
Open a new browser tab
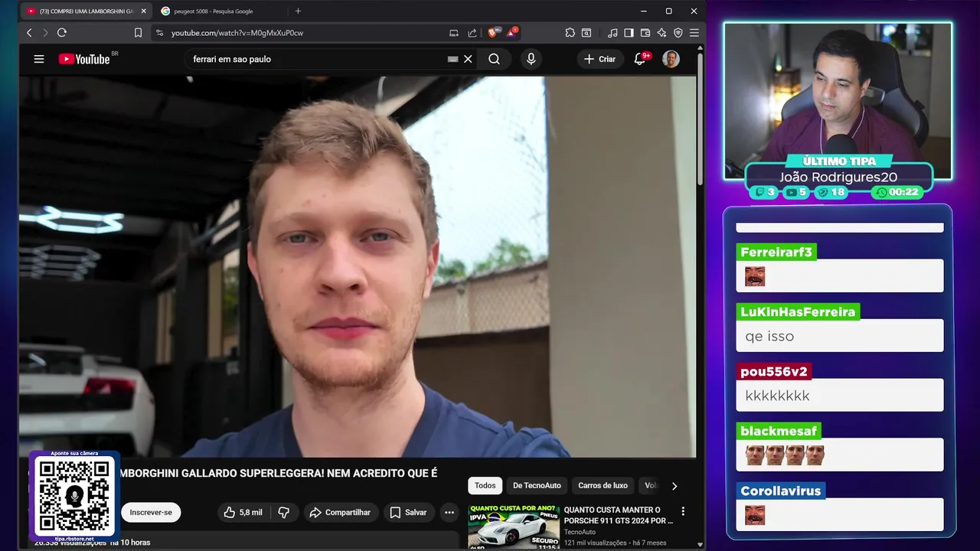coord(298,11)
